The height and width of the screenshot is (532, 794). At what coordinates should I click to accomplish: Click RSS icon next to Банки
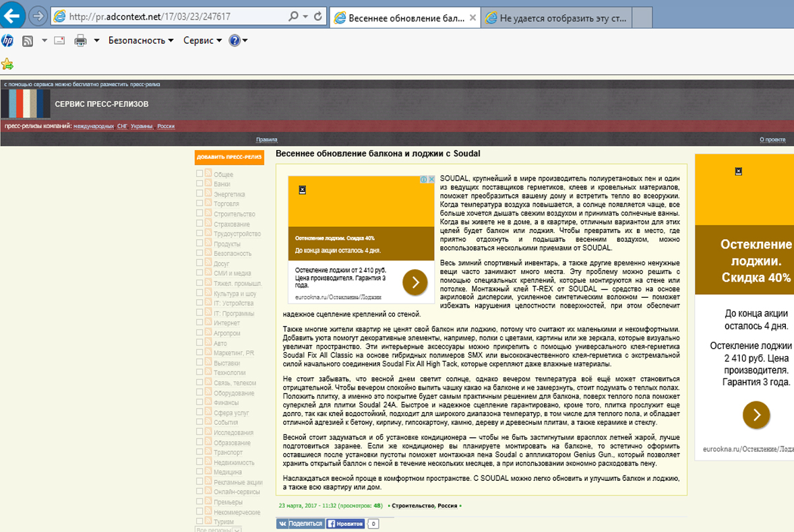(208, 183)
